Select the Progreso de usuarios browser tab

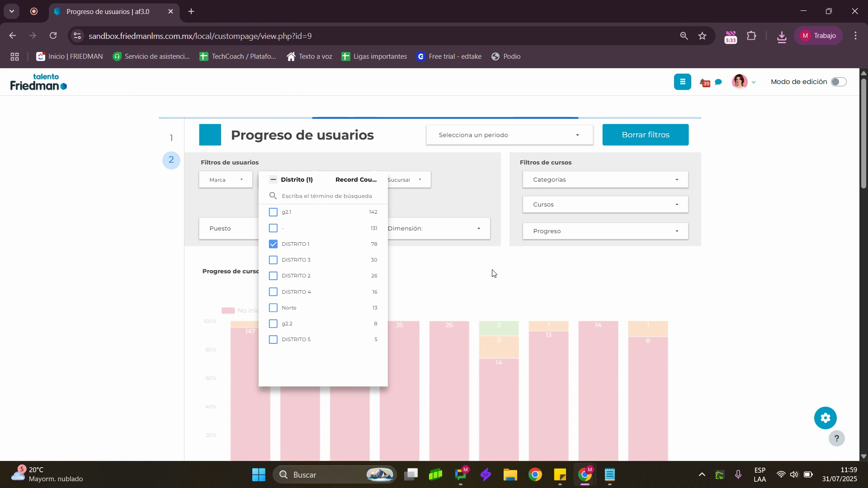pyautogui.click(x=108, y=12)
